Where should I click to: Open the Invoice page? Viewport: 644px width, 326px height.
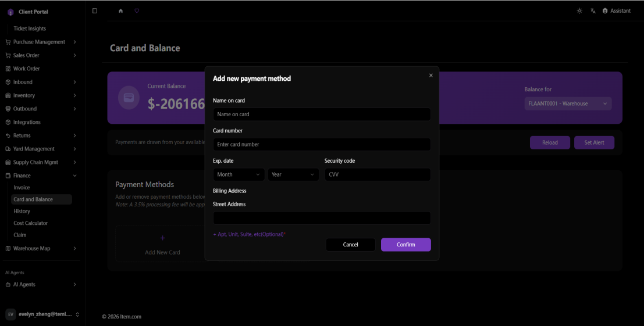point(22,187)
